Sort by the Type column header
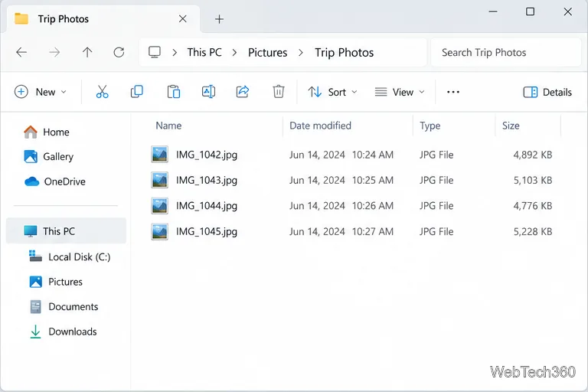The height and width of the screenshot is (392, 588). click(x=430, y=126)
